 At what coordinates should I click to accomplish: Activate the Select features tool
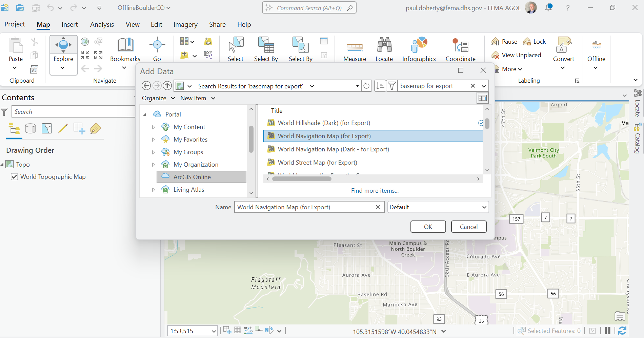[x=236, y=50]
